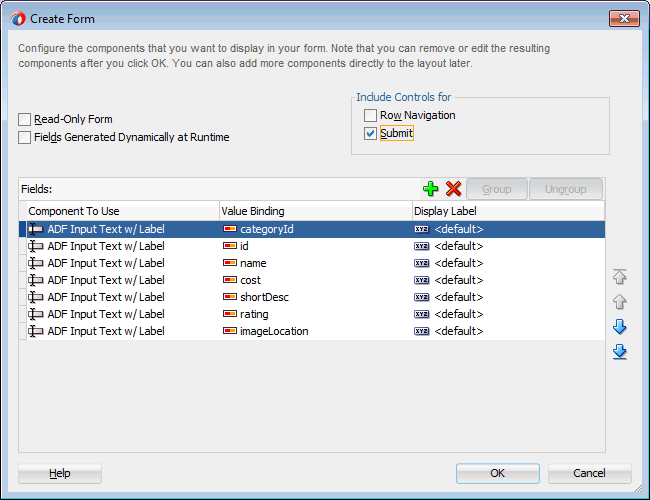Click the red X delete field icon

(x=454, y=189)
